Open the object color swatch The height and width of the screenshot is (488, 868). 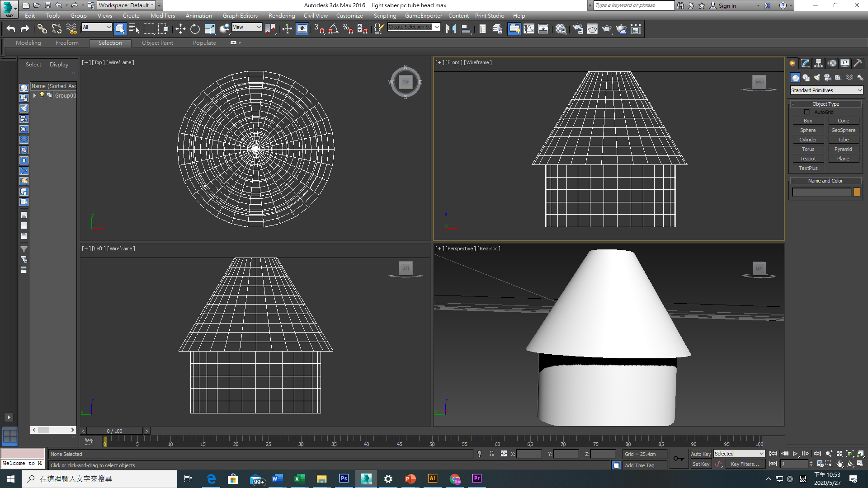click(857, 192)
